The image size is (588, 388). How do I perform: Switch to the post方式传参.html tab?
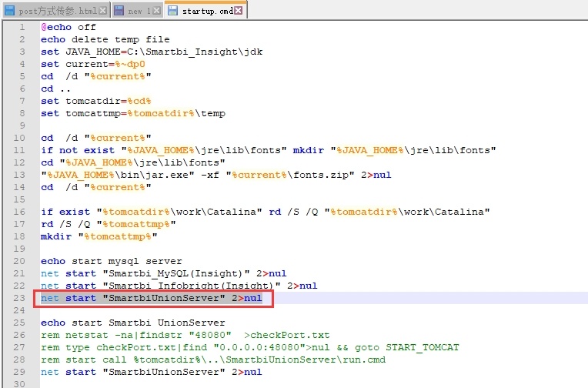click(56, 11)
